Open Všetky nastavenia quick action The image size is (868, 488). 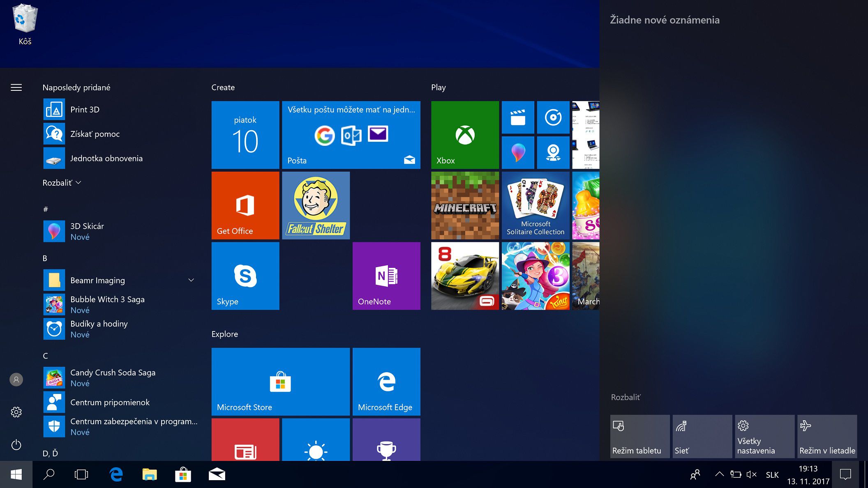click(x=765, y=436)
